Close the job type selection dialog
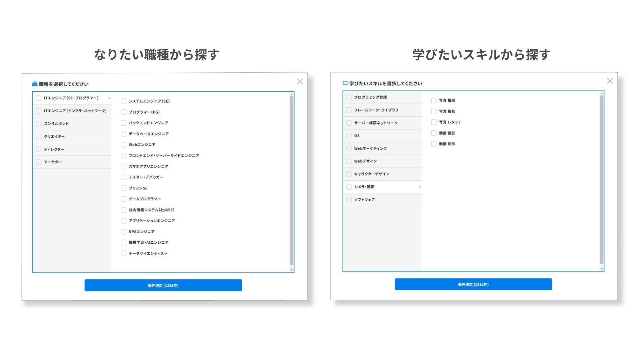The height and width of the screenshot is (362, 644). (x=300, y=82)
